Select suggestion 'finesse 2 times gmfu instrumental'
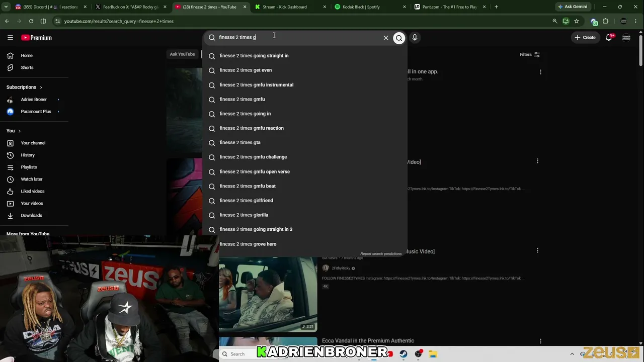 [x=305, y=85]
